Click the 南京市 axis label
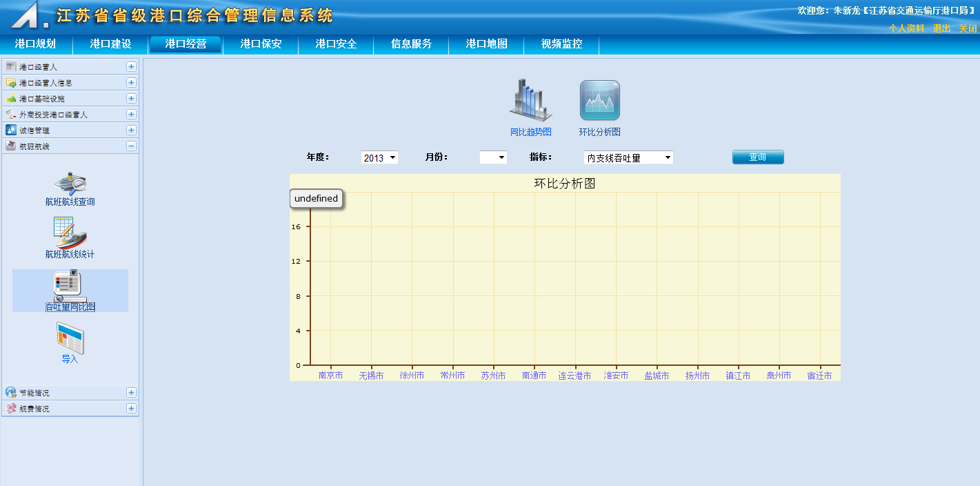The width and height of the screenshot is (980, 486). coord(330,376)
